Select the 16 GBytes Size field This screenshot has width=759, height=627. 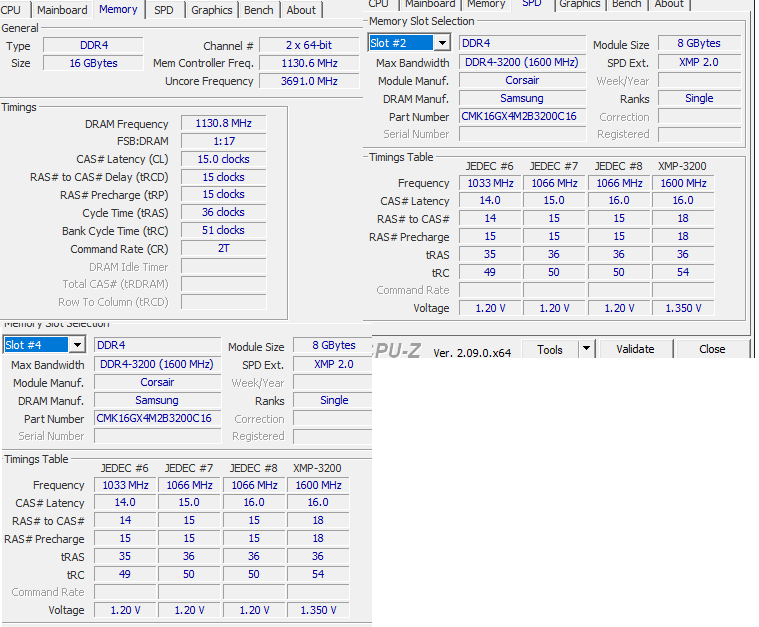tap(93, 63)
